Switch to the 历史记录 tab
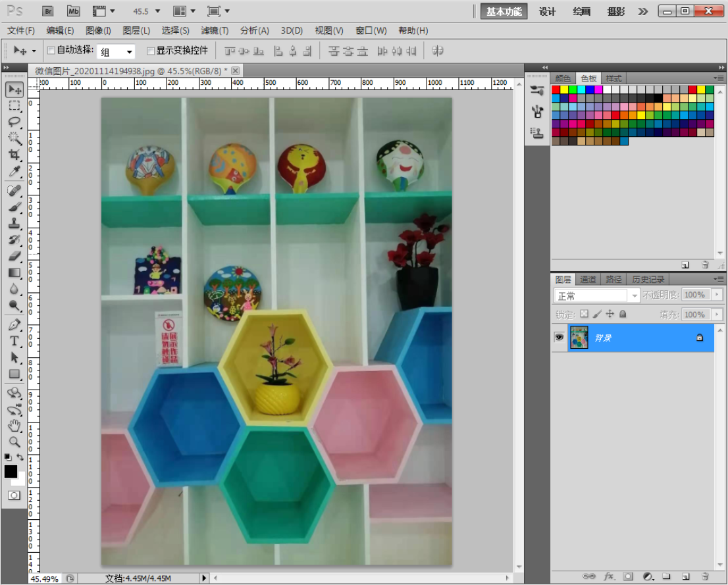728x585 pixels. click(x=648, y=279)
